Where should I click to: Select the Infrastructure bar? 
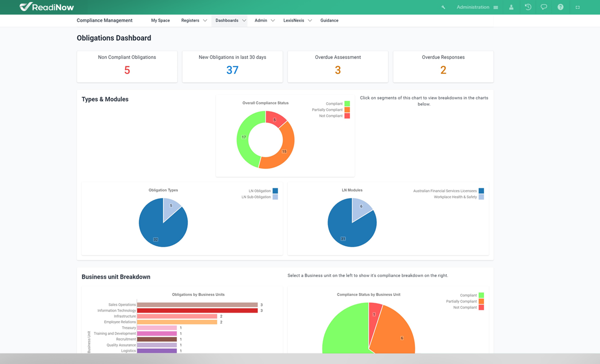click(177, 316)
